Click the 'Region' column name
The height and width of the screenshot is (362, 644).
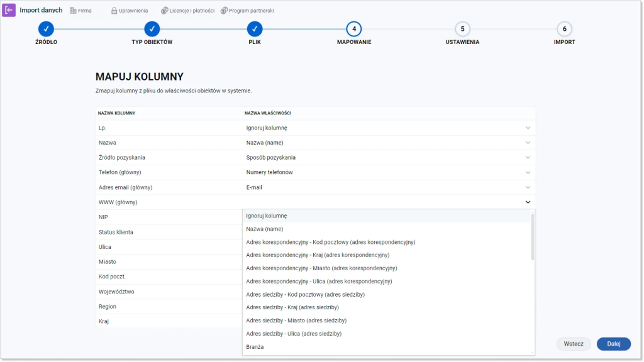coord(107,307)
